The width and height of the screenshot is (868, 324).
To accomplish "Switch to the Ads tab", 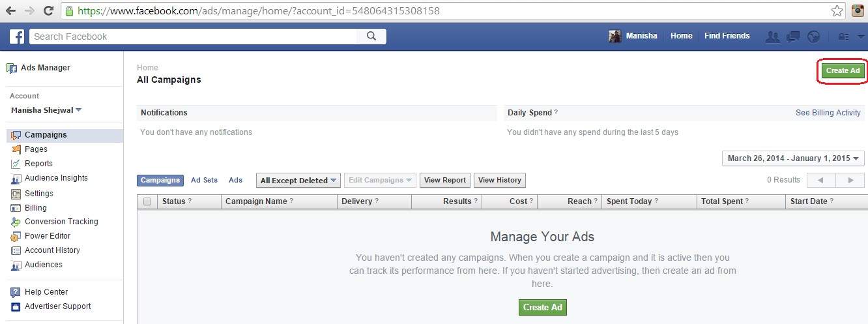I will (235, 181).
